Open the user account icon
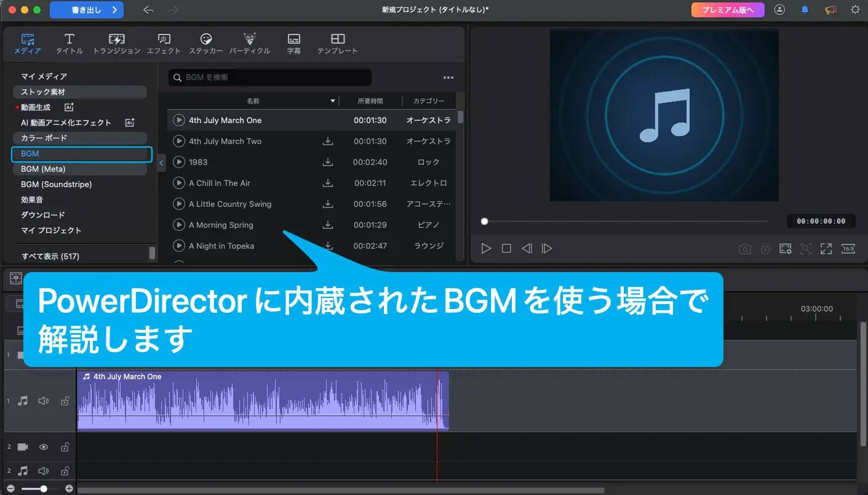The height and width of the screenshot is (495, 868). click(780, 10)
